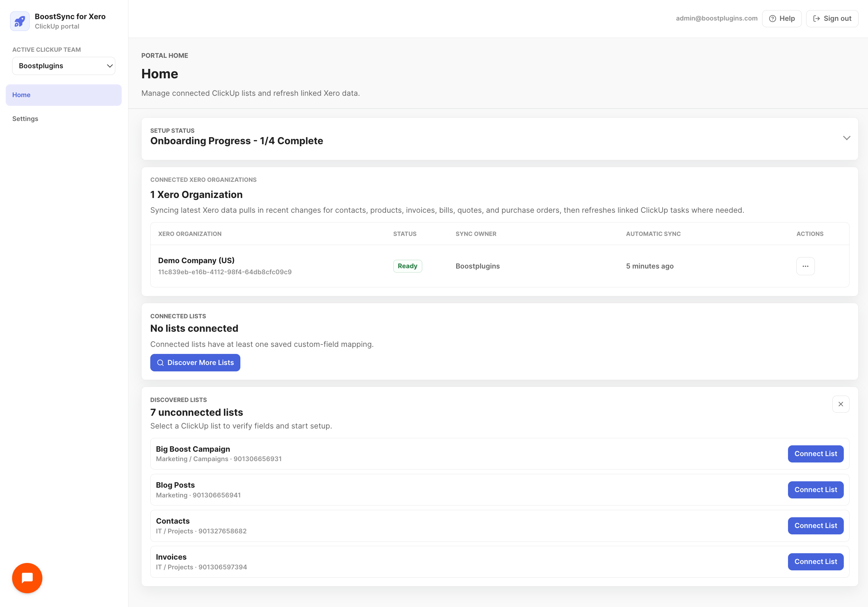868x607 pixels.
Task: Connect the Blog Posts list
Action: [816, 489]
